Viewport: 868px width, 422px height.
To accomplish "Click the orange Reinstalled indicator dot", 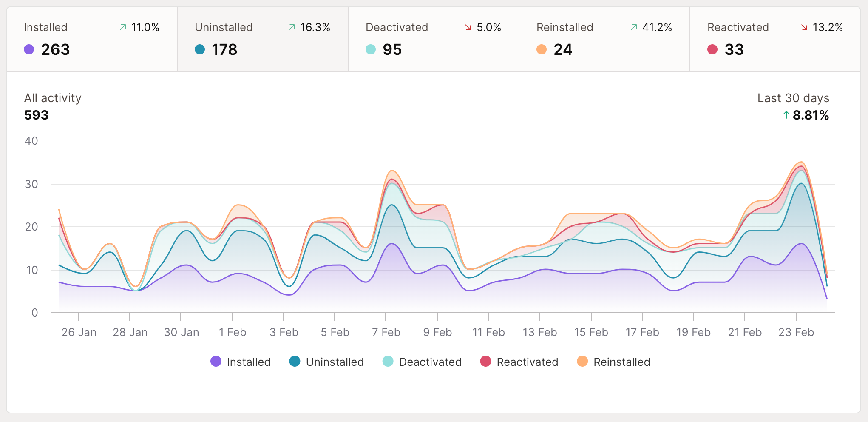I will (542, 50).
